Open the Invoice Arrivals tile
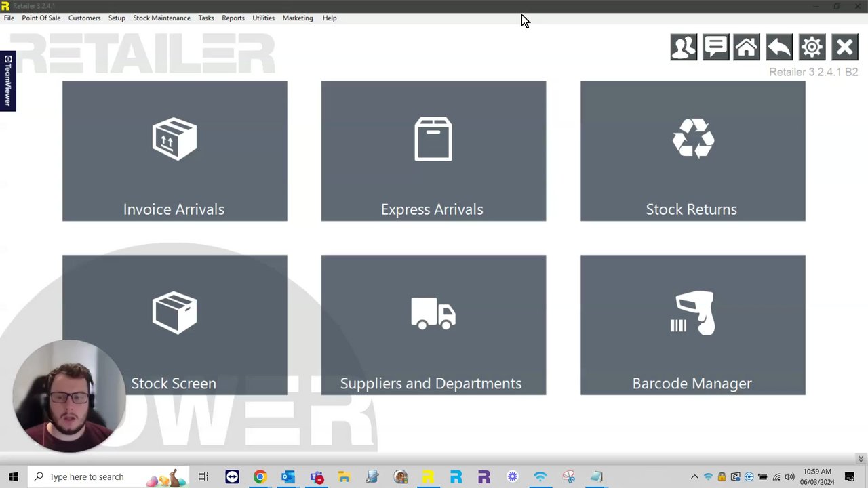 coord(174,150)
